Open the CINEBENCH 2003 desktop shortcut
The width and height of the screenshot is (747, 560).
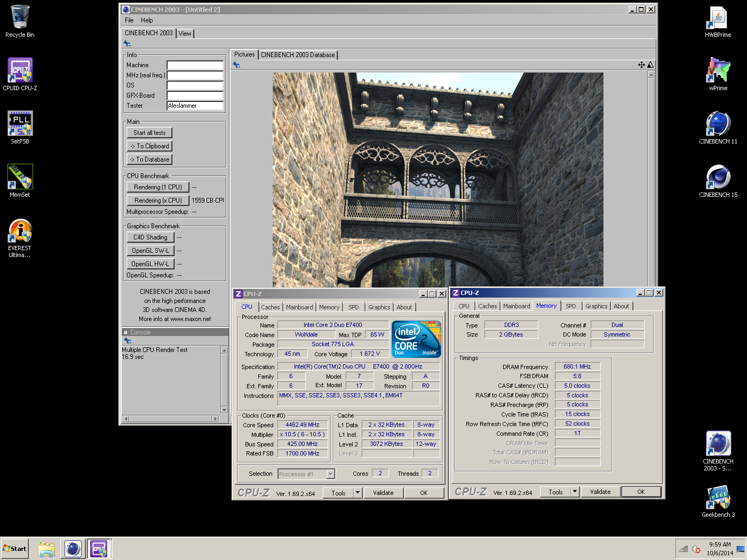[x=718, y=451]
